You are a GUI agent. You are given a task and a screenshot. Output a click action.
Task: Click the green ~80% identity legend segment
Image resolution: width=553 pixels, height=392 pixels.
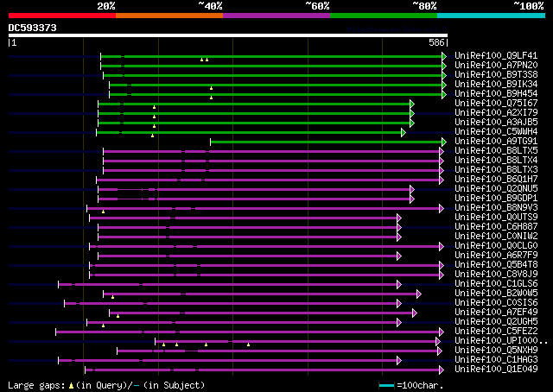(384, 16)
